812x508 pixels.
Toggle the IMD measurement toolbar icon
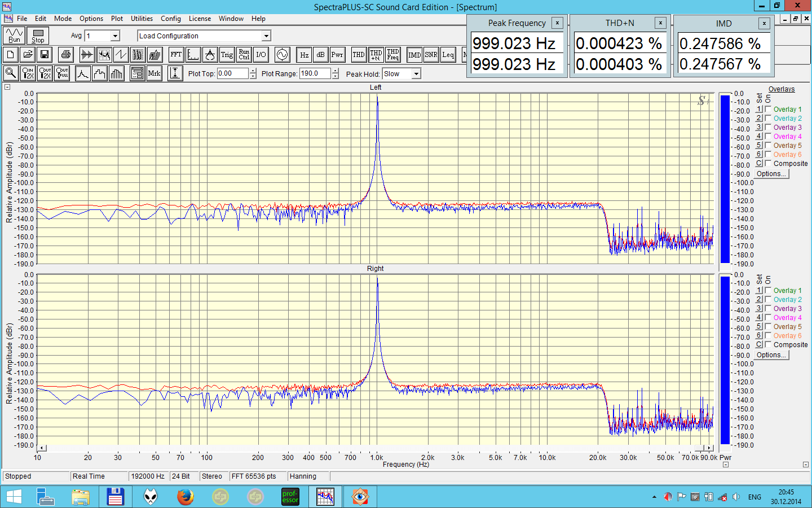tap(414, 55)
